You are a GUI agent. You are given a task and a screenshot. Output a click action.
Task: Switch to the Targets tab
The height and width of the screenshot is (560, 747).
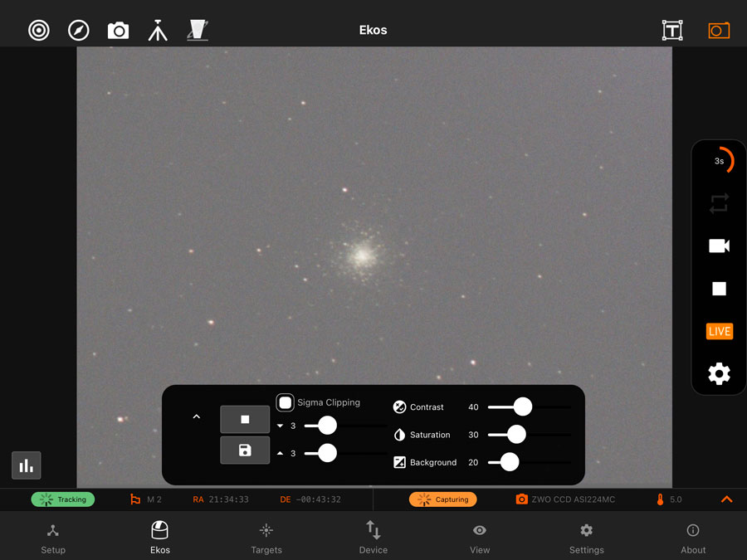pyautogui.click(x=266, y=539)
